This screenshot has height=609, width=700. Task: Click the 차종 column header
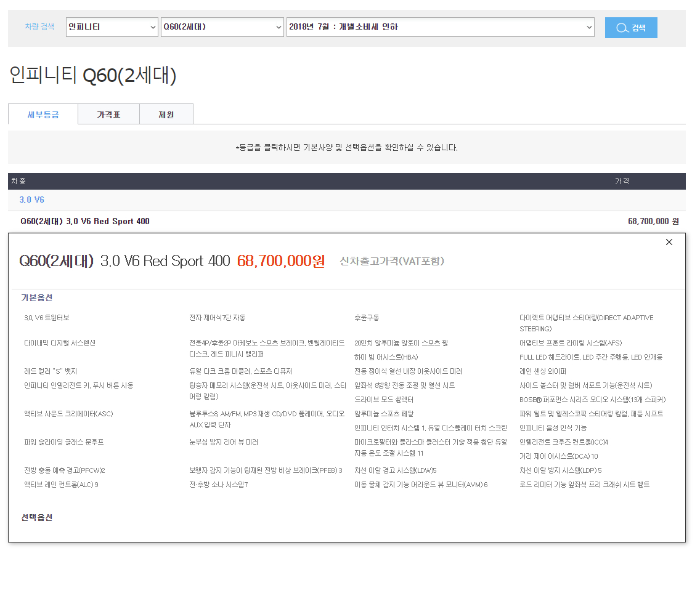coord(18,182)
